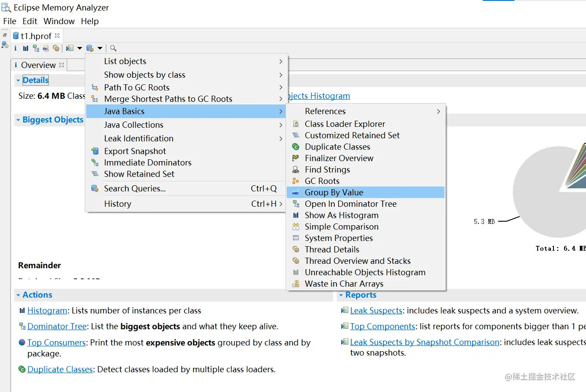Image resolution: width=586 pixels, height=392 pixels.
Task: Select Thread Overview and Stacks in the submenu
Action: pyautogui.click(x=366, y=261)
